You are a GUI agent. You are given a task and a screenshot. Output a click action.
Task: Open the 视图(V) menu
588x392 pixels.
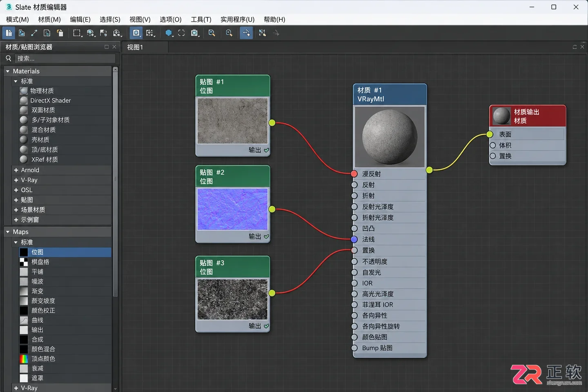click(x=140, y=20)
